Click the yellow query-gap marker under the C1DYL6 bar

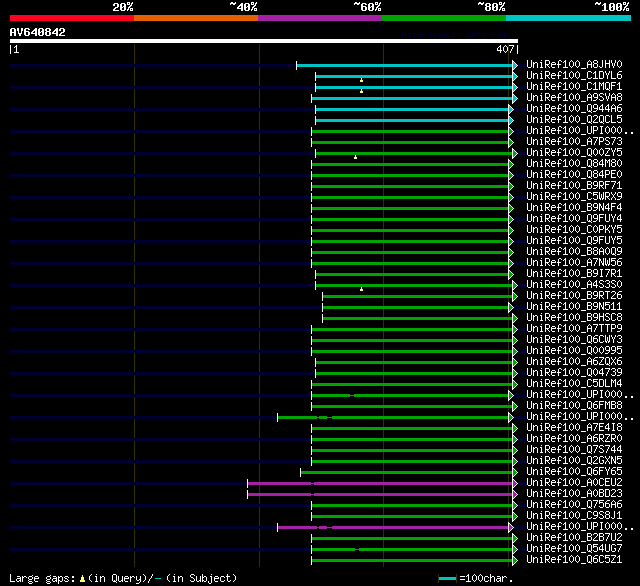pyautogui.click(x=362, y=80)
